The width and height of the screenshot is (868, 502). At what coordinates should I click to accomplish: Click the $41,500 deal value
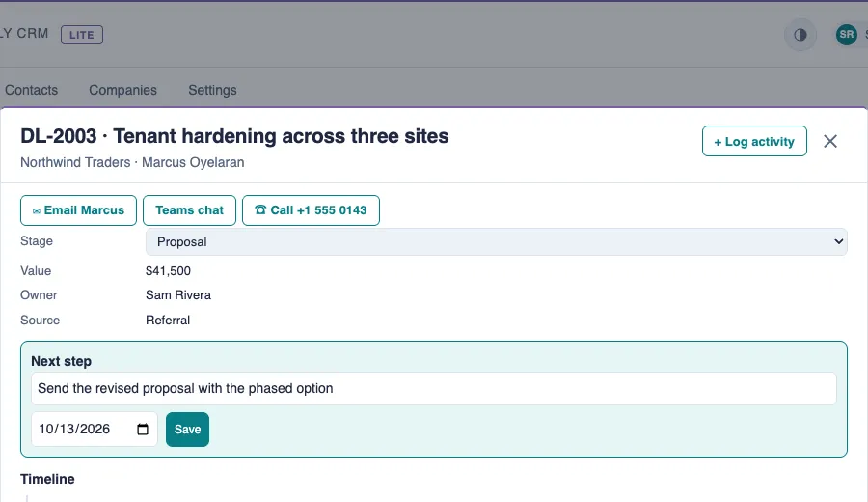pyautogui.click(x=168, y=271)
